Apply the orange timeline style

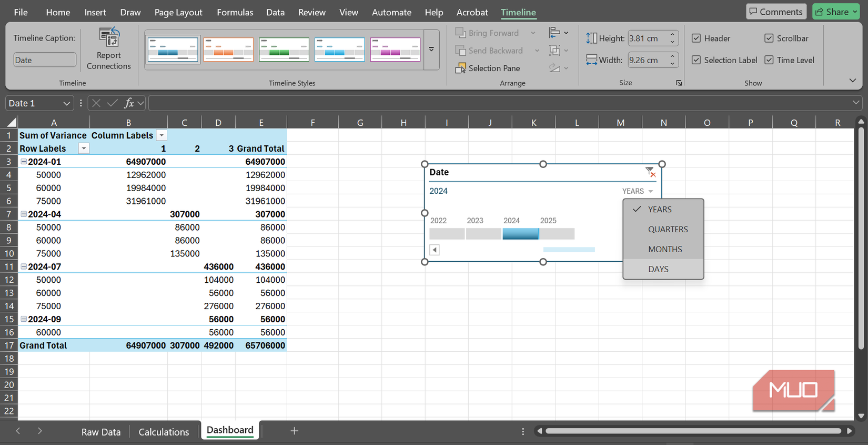(228, 50)
